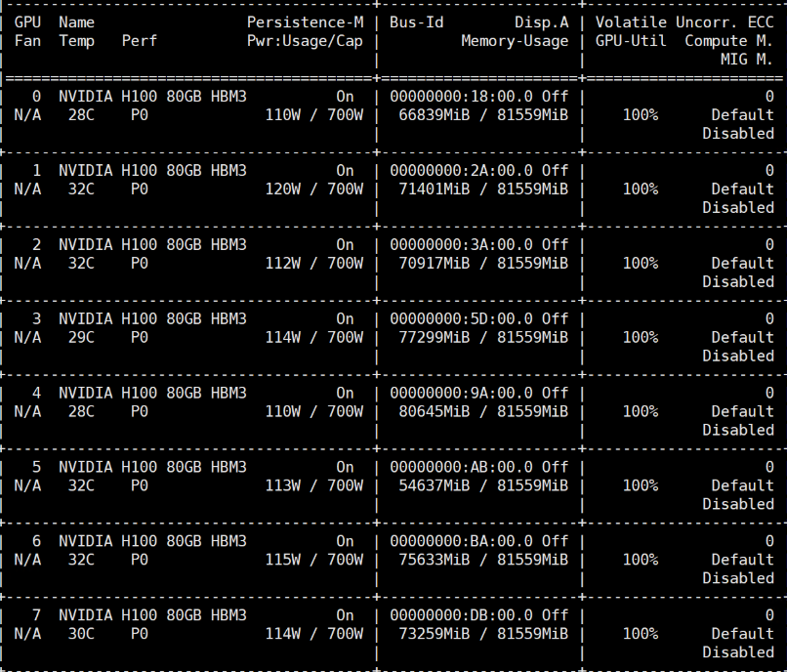Click memory value 73259MiB

pos(435,634)
